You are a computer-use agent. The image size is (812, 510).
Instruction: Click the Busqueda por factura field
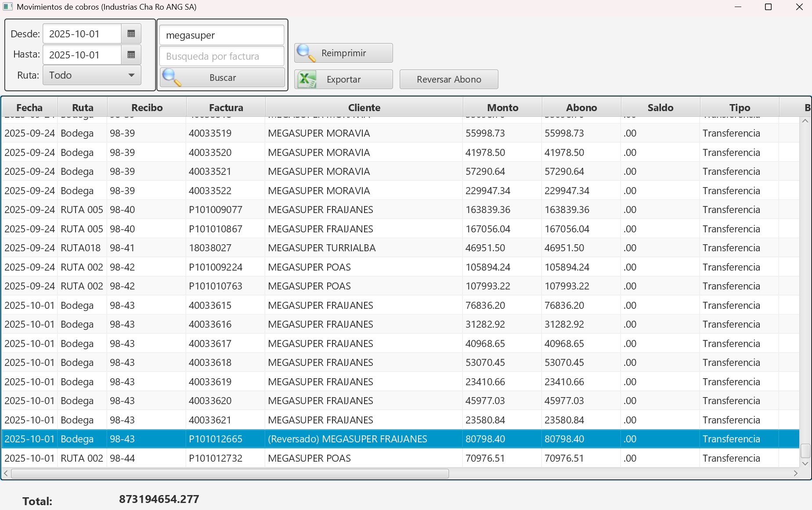point(222,56)
